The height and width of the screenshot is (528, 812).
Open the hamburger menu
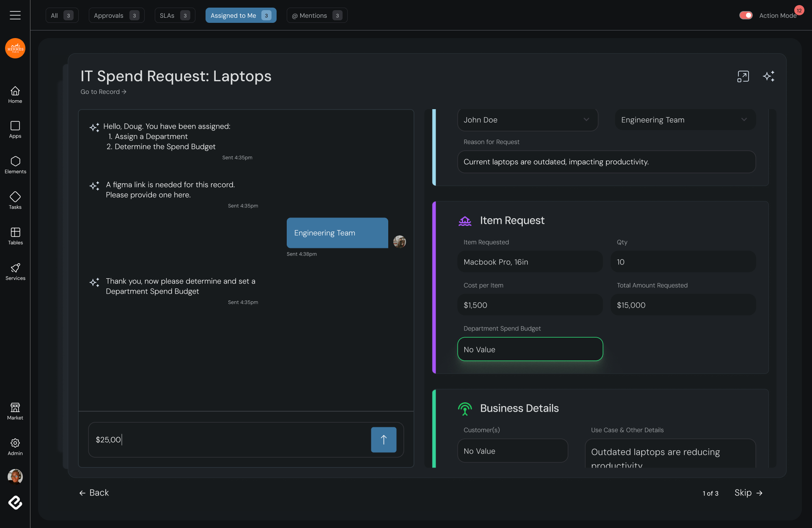(15, 15)
